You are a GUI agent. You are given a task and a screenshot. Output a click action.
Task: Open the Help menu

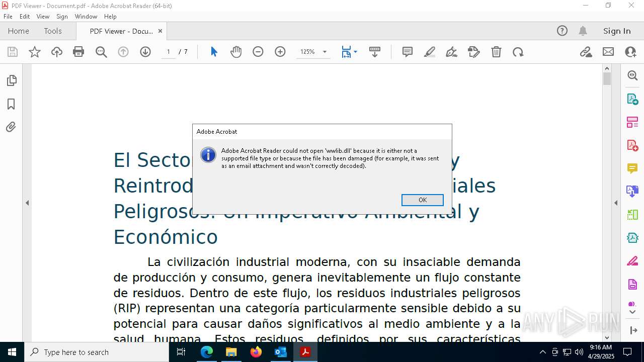pos(110,17)
